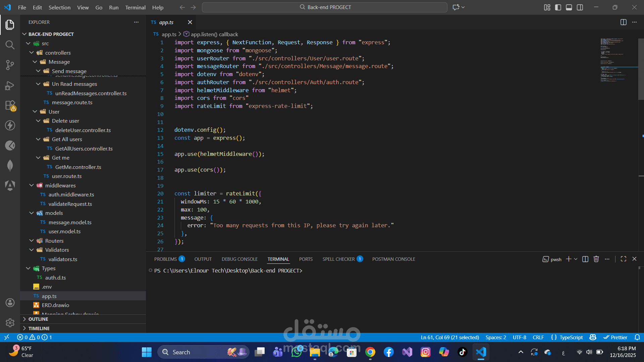Screen dimensions: 644x362
Task: Open the Terminal menu
Action: coord(135,7)
